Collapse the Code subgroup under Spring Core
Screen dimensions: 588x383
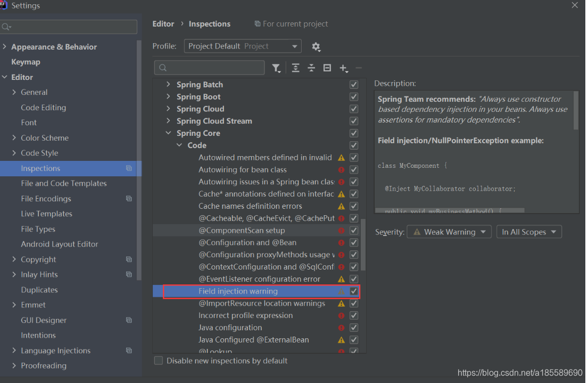tap(179, 145)
